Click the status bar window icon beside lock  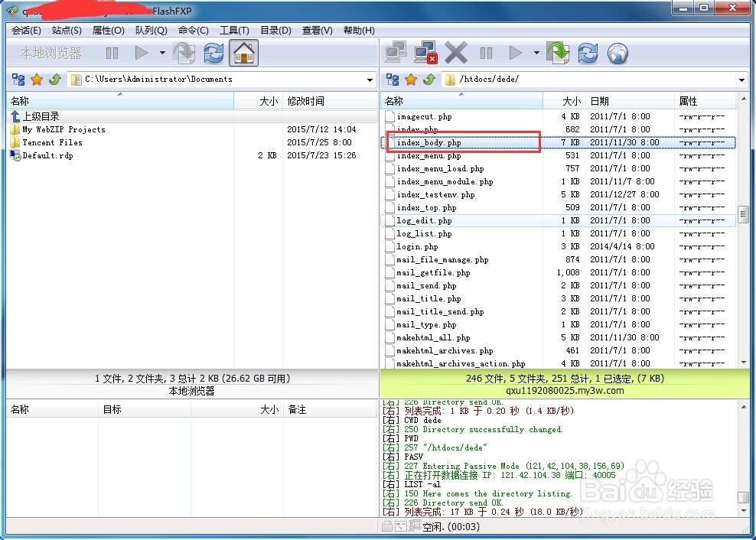point(401,526)
